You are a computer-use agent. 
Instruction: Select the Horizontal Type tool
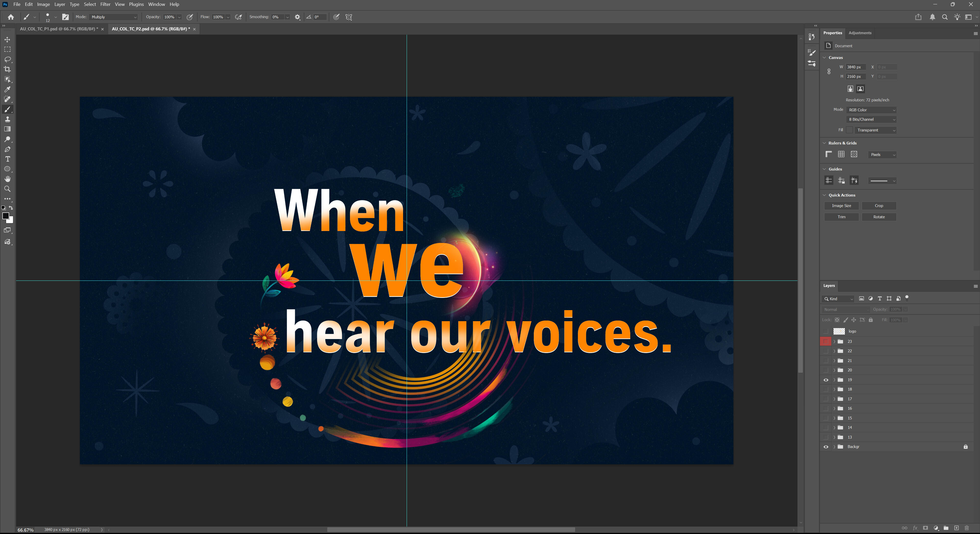[7, 159]
